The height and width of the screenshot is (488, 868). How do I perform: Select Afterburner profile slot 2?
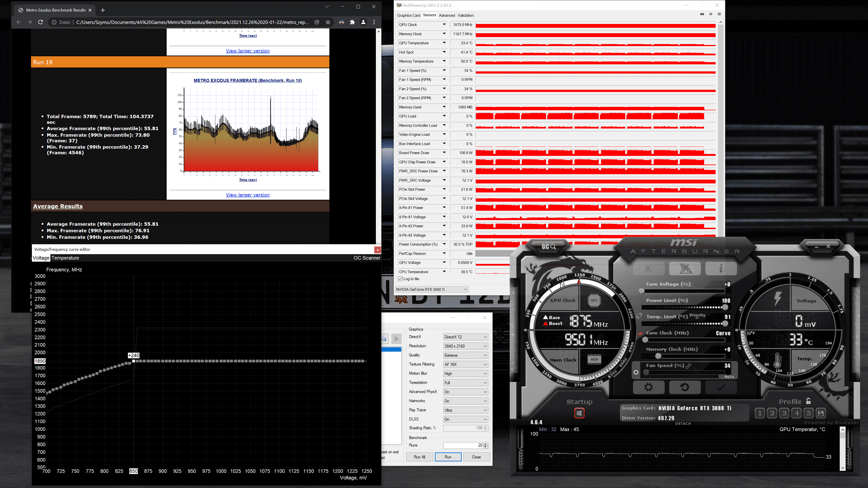click(x=772, y=413)
